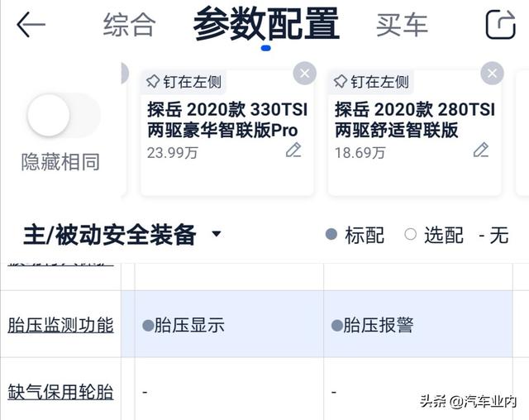The width and height of the screenshot is (529, 420).
Task: Expand the 主/被动安全装备 category dropdown
Action: tap(217, 234)
